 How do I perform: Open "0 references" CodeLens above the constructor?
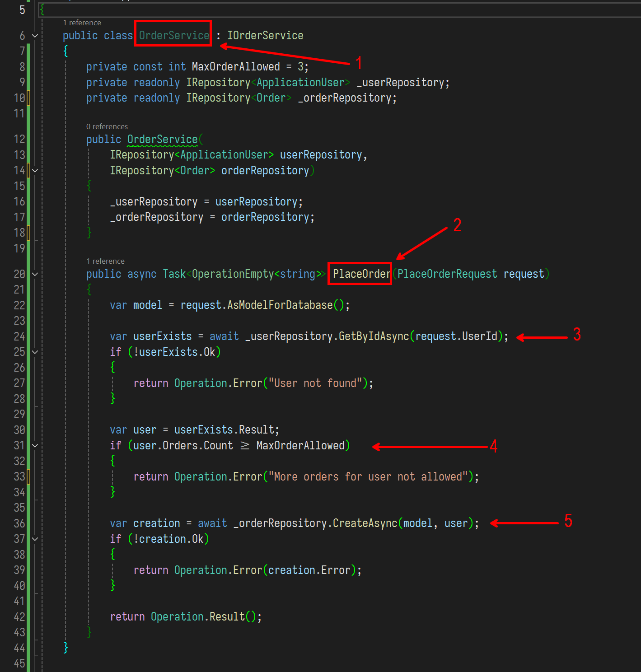pos(107,126)
